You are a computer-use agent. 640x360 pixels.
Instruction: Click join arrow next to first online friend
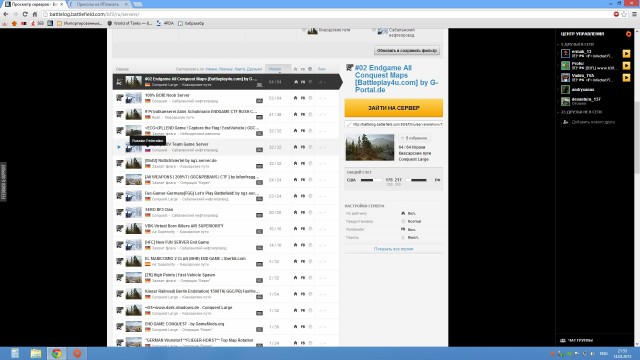tap(626, 53)
